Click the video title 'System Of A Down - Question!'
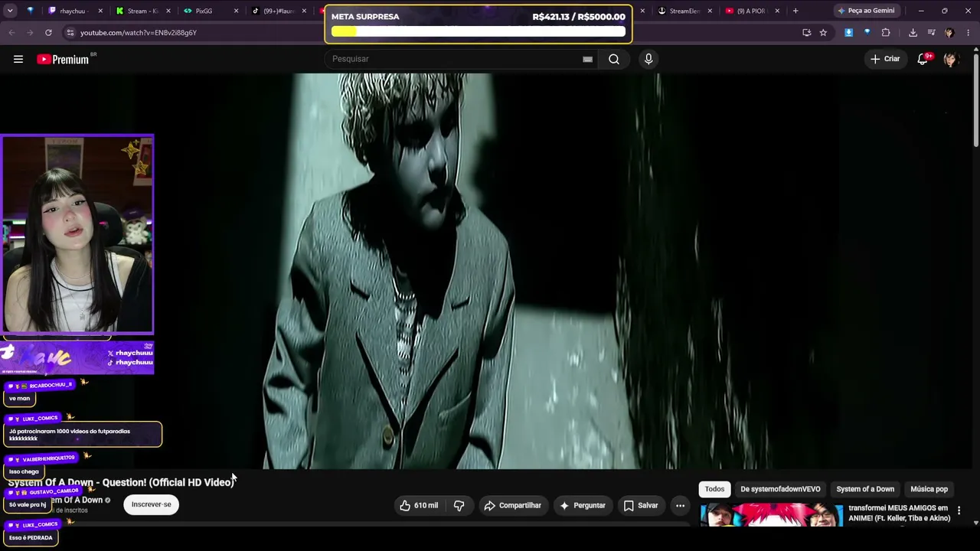The height and width of the screenshot is (551, 980). [x=121, y=482]
